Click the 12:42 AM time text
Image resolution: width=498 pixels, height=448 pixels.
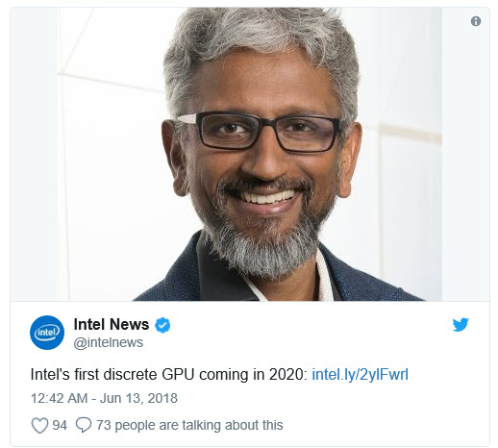click(59, 398)
